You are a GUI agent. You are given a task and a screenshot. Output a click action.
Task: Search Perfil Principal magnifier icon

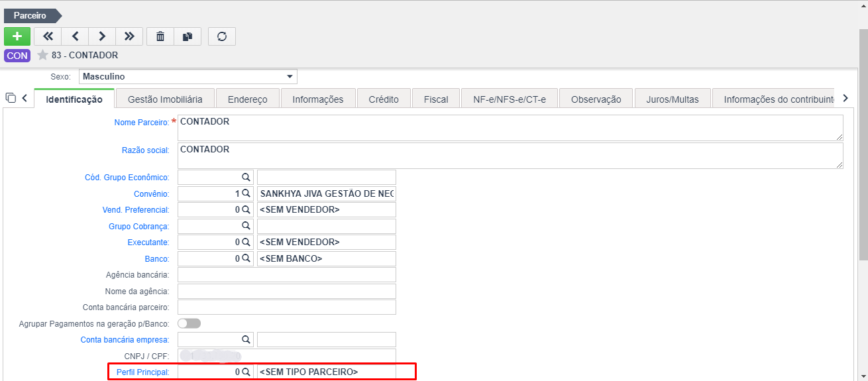[246, 372]
